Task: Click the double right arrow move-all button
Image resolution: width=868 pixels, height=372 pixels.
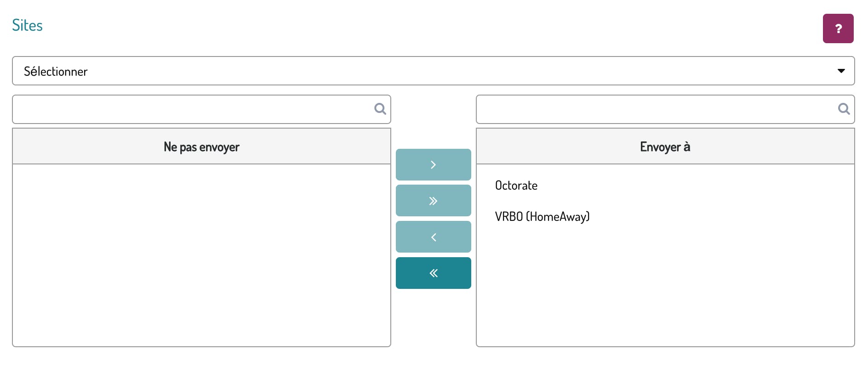Action: point(433,201)
